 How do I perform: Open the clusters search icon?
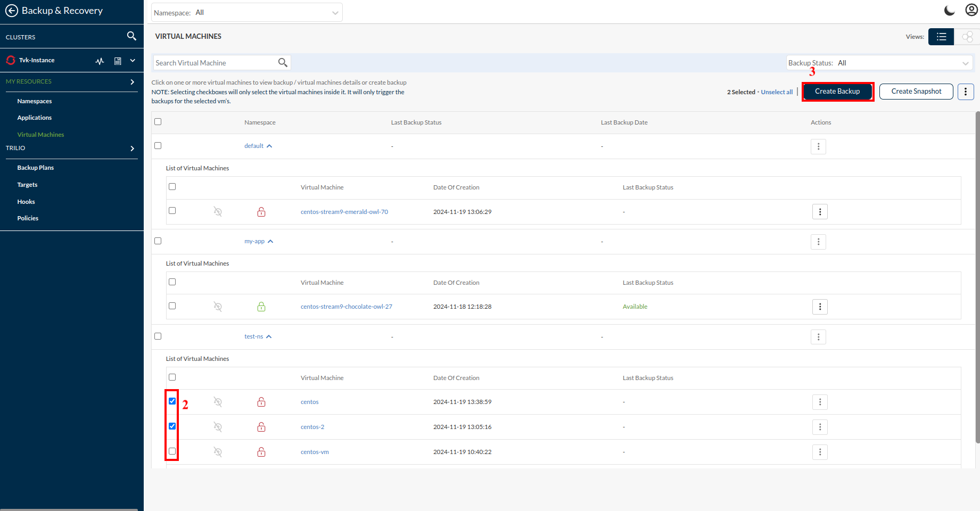tap(131, 36)
